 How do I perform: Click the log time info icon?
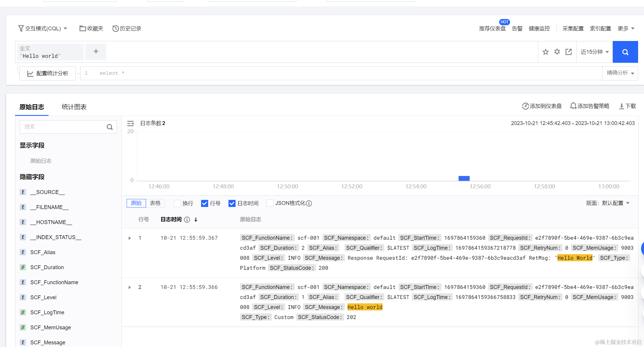pos(187,220)
